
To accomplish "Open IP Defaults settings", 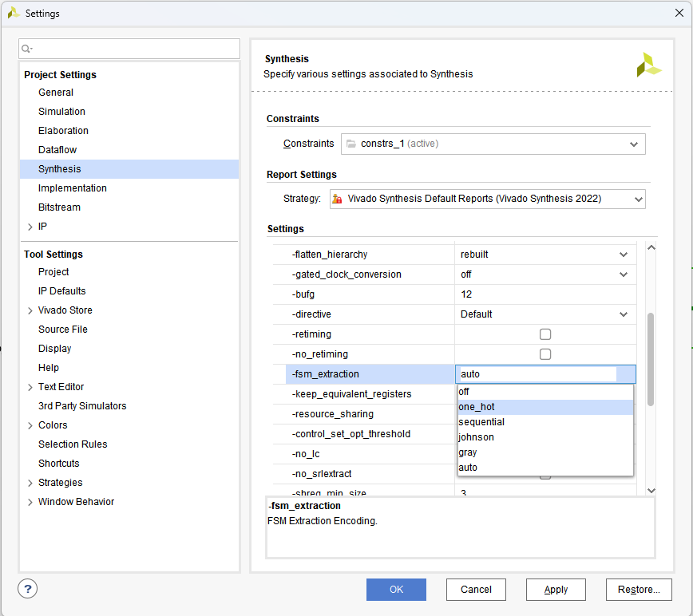I will (x=62, y=291).
